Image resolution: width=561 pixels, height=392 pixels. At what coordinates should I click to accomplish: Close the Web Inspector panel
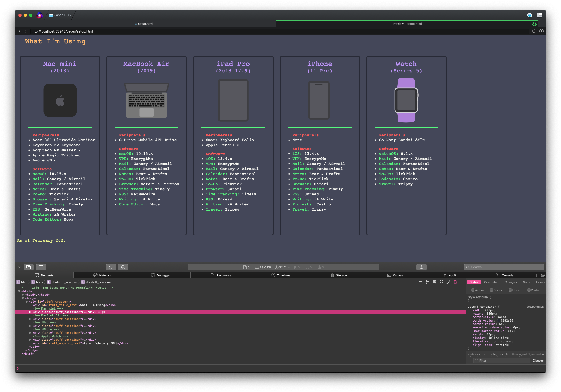[19, 267]
